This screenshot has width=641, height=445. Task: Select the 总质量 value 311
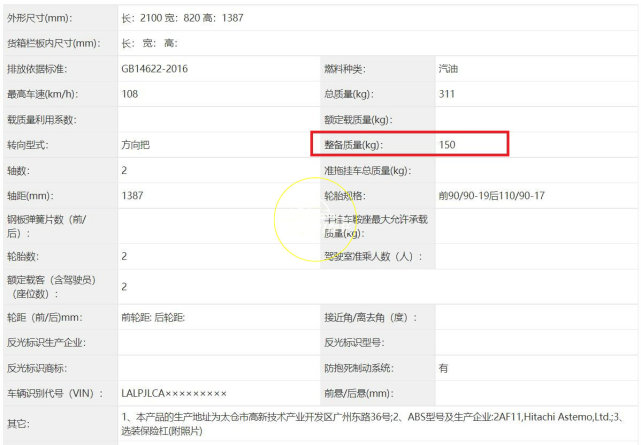(x=446, y=94)
